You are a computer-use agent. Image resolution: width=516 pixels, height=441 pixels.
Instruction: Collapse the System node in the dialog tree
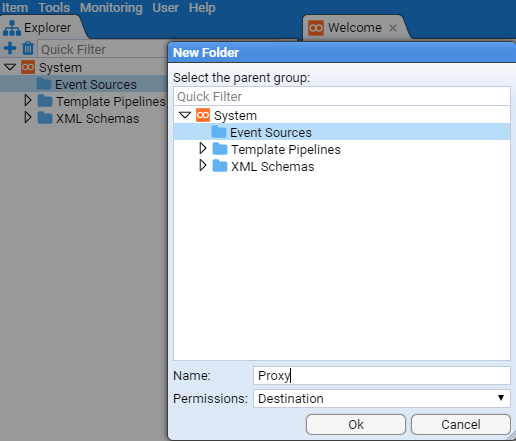[185, 115]
